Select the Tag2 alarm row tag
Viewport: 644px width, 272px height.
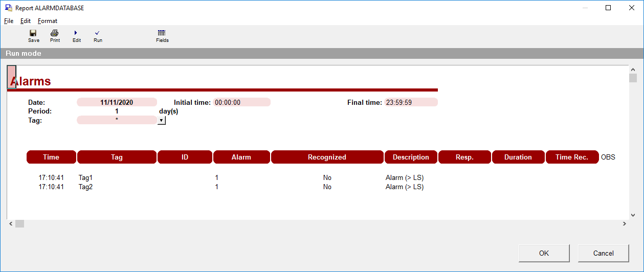[85, 187]
